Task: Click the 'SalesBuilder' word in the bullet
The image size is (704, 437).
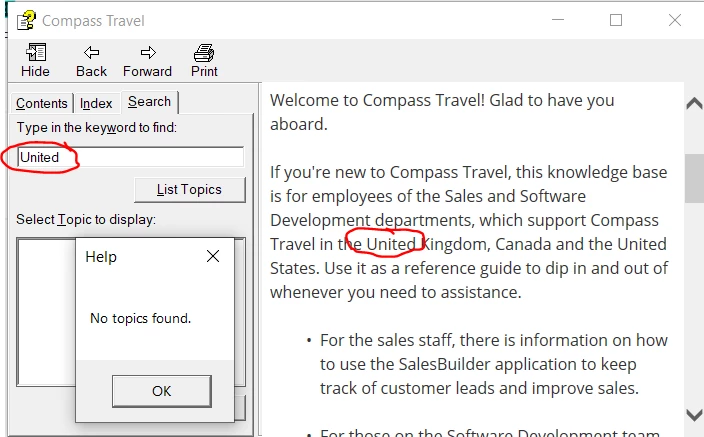Action: [444, 364]
